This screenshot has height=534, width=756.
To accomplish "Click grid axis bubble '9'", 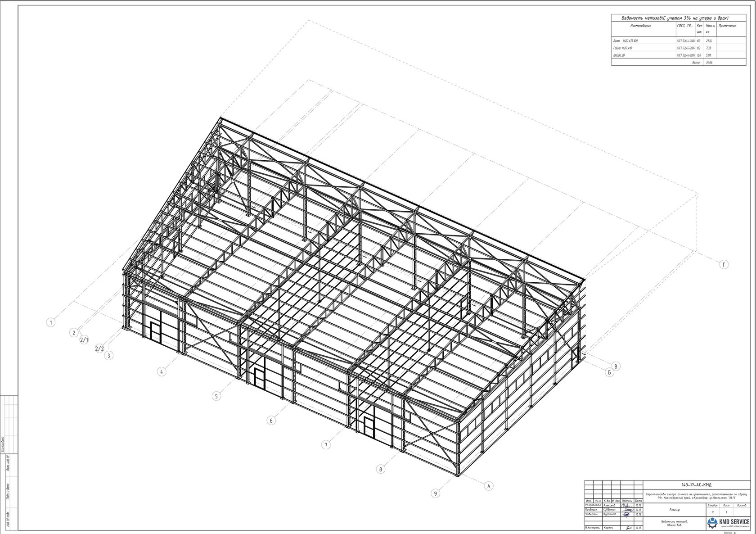I will pyautogui.click(x=435, y=493).
